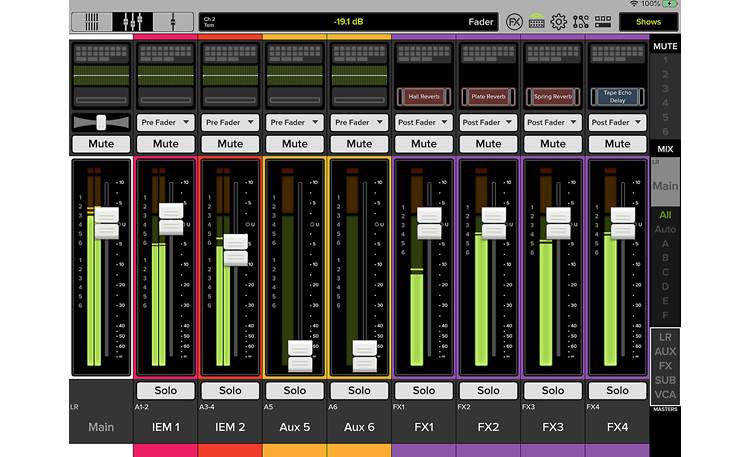Solo the FX3 channel
The image size is (750, 457).
(553, 390)
